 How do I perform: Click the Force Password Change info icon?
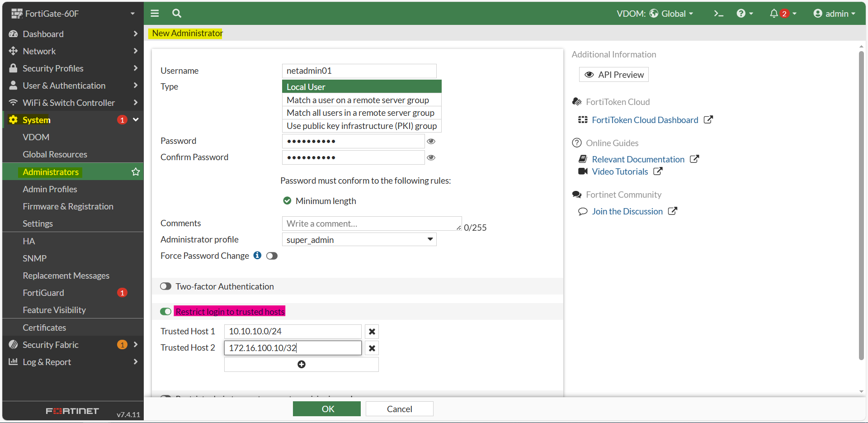[257, 255]
